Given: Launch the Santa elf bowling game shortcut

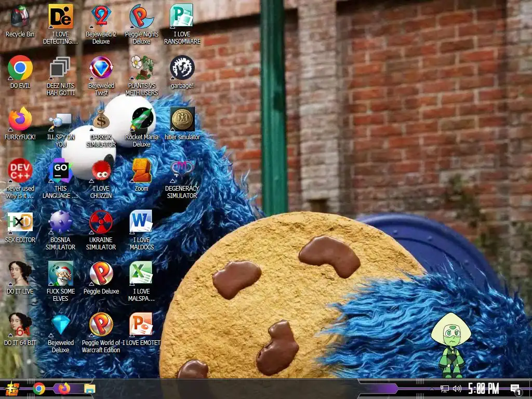Looking at the screenshot, I should pos(60,282).
